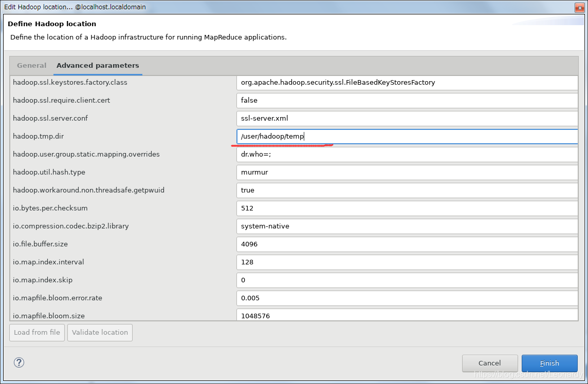588x384 pixels.
Task: Click the io.map.index.skip value field
Action: [x=406, y=280]
